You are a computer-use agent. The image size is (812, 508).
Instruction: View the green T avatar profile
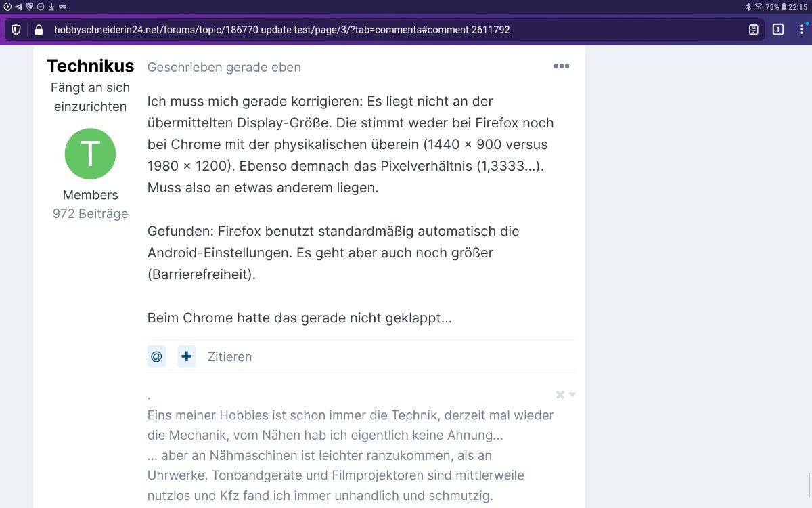(90, 154)
